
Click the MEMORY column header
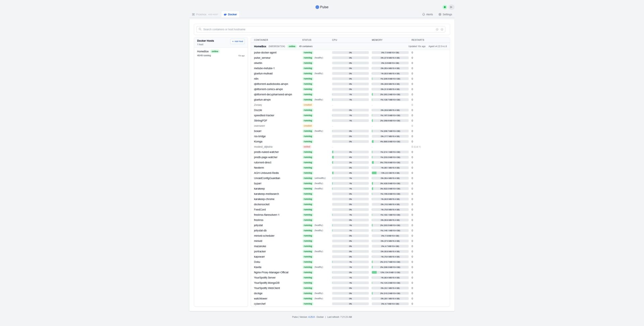[377, 40]
